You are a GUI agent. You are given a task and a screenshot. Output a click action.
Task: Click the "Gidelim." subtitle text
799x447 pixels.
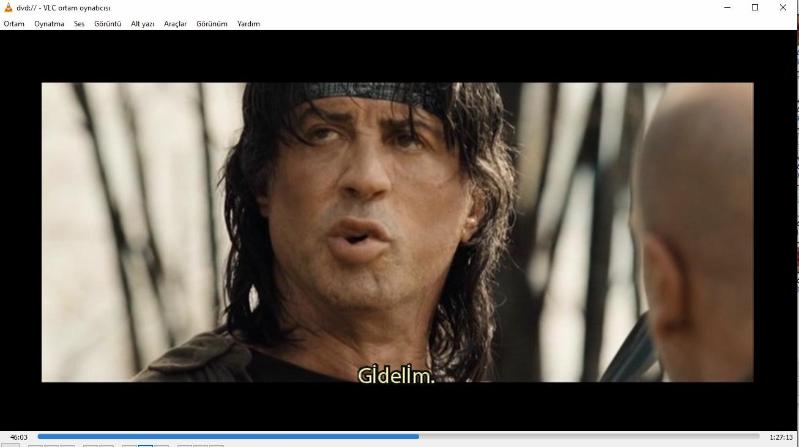pyautogui.click(x=396, y=376)
